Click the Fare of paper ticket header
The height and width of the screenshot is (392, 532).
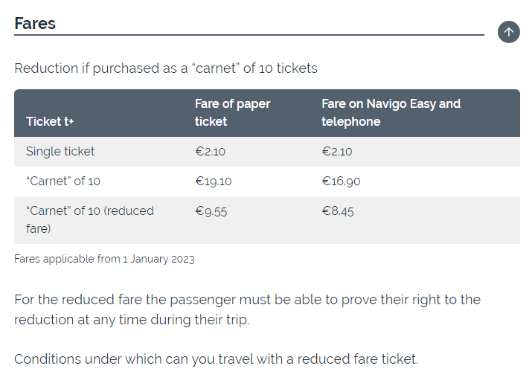(232, 112)
